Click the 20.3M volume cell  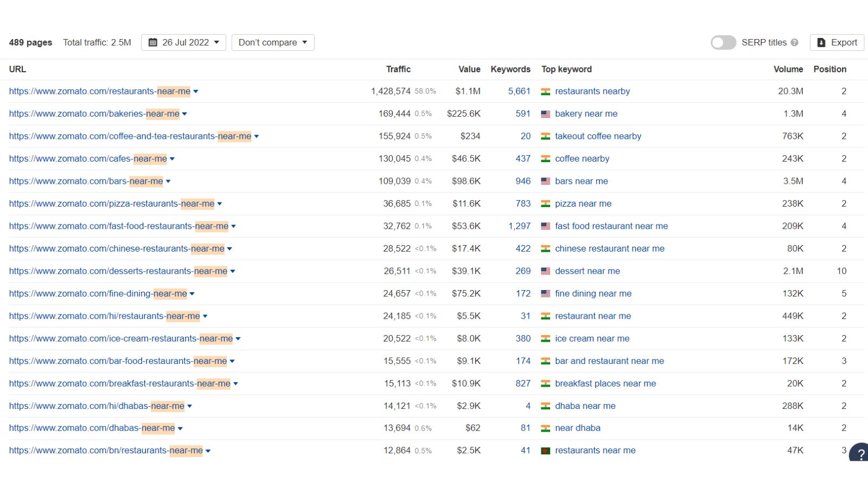pos(790,91)
